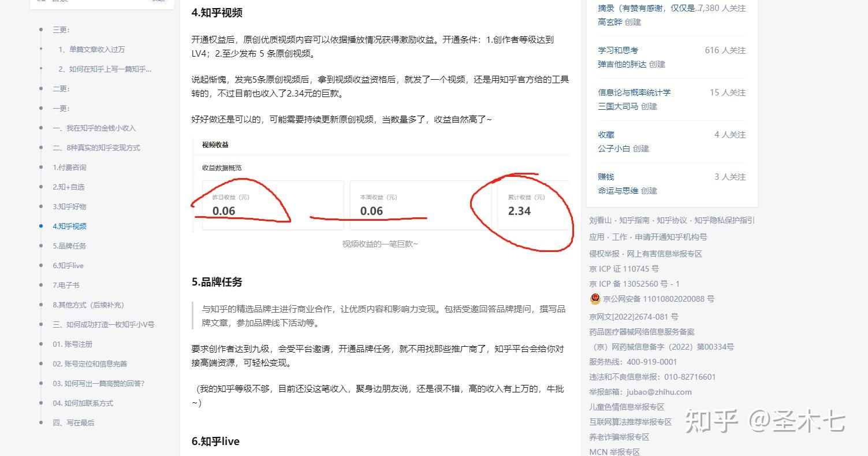868x456 pixels.
Task: Go to 03. 如何写出一篇高赞的回答? section
Action: point(98,383)
